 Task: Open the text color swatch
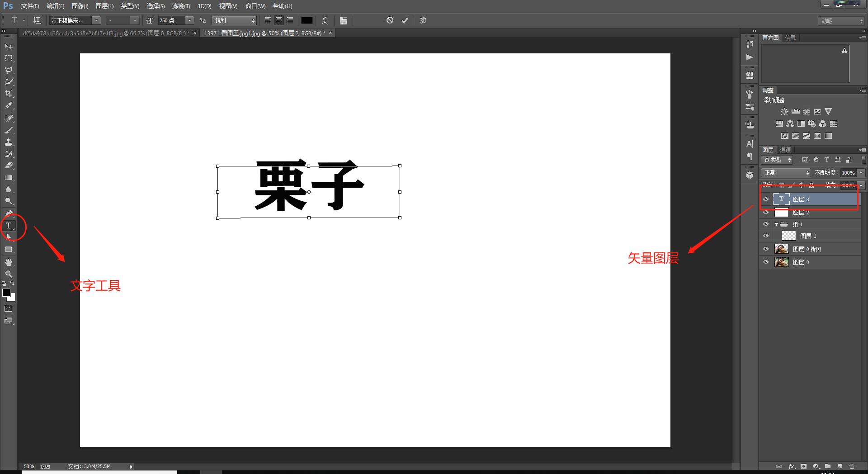307,20
